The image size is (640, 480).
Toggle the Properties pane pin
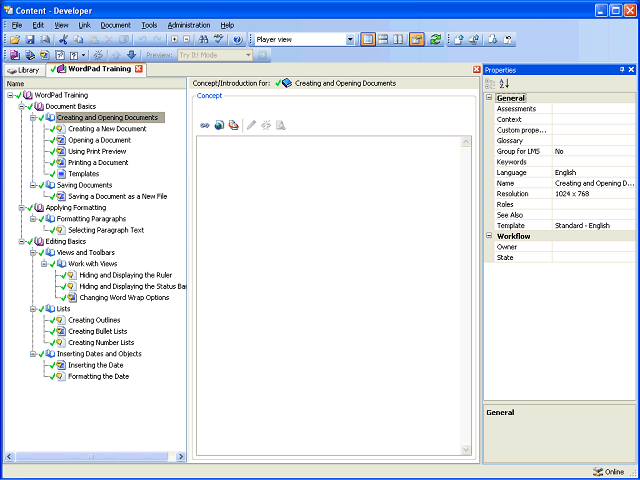coord(622,70)
